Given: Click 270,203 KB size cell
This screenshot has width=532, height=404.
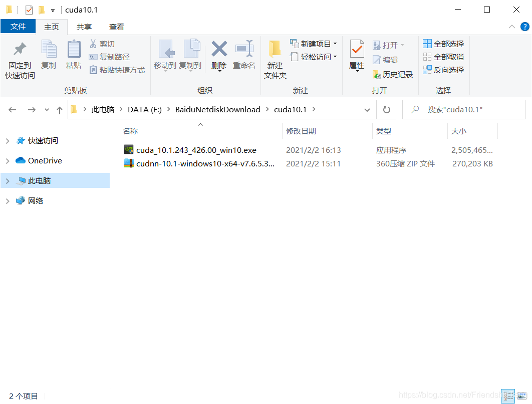Looking at the screenshot, I should click(x=472, y=163).
